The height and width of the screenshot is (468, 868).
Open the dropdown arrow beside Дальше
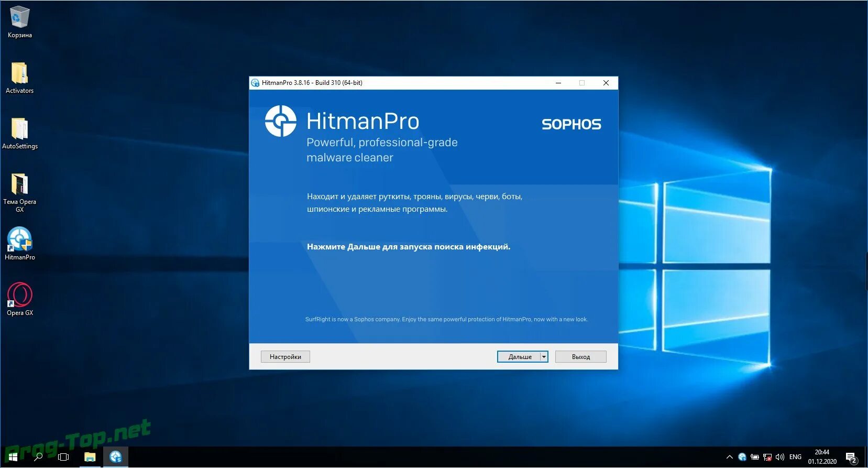[544, 357]
